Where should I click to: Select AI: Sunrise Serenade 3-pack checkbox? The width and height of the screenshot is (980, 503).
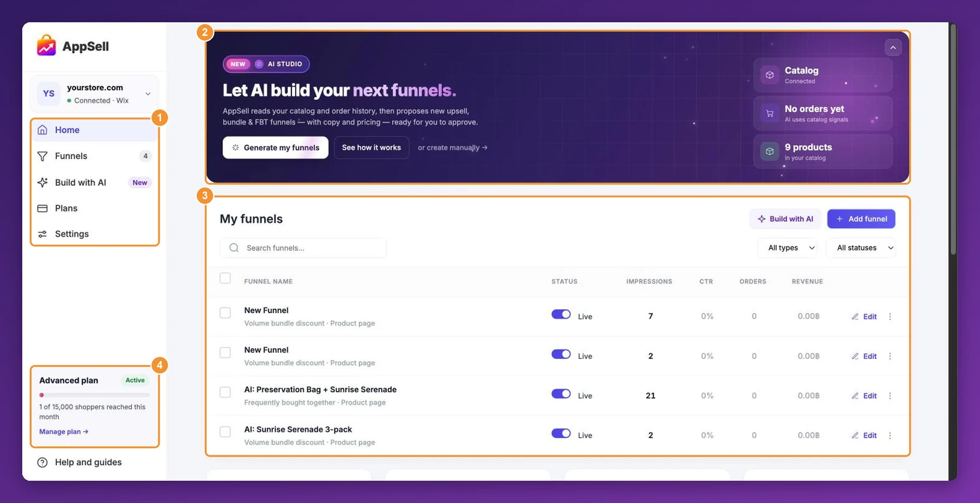pyautogui.click(x=225, y=432)
